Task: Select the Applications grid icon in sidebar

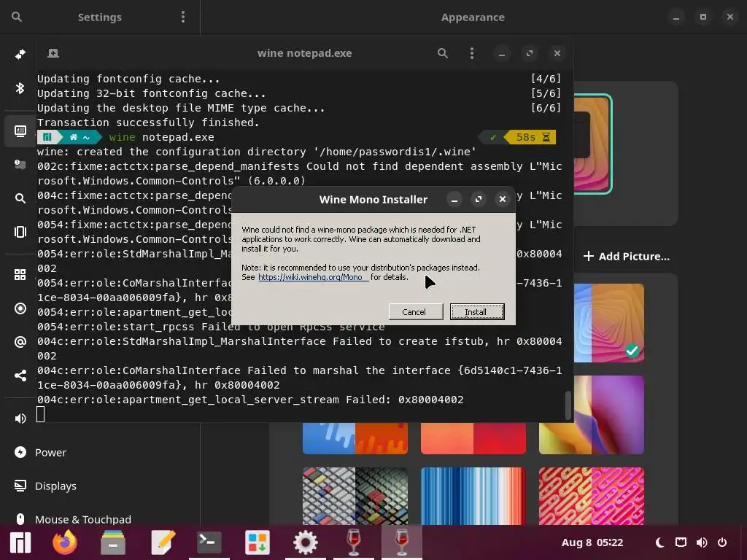Action: pos(20,275)
